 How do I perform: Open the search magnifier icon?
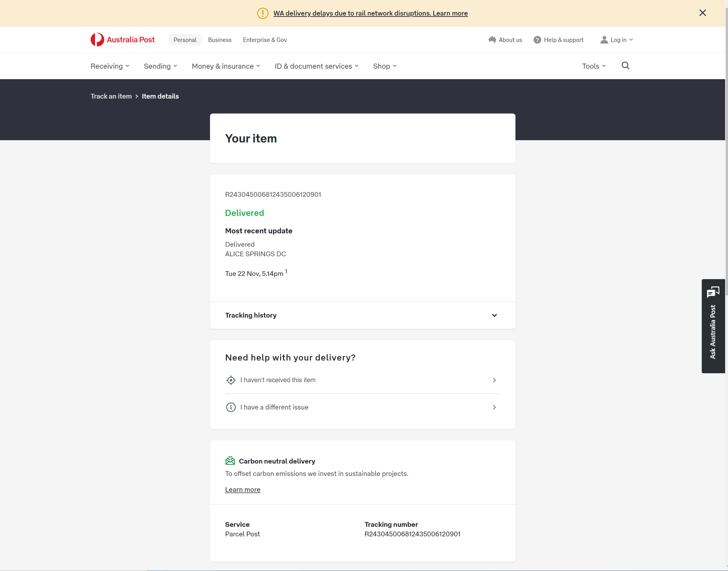point(625,66)
